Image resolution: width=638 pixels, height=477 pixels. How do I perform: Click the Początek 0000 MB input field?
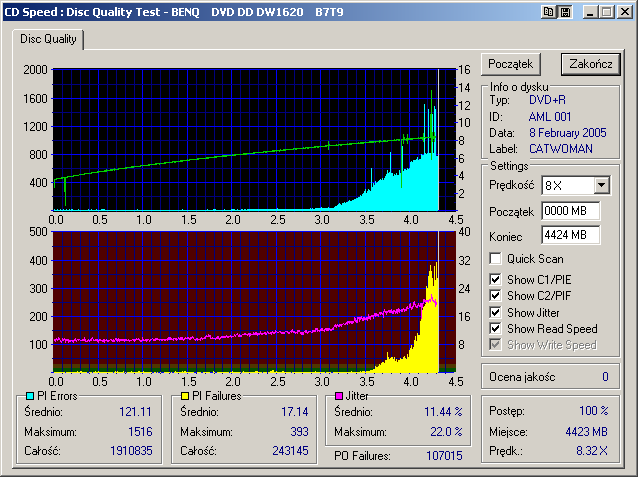point(570,211)
